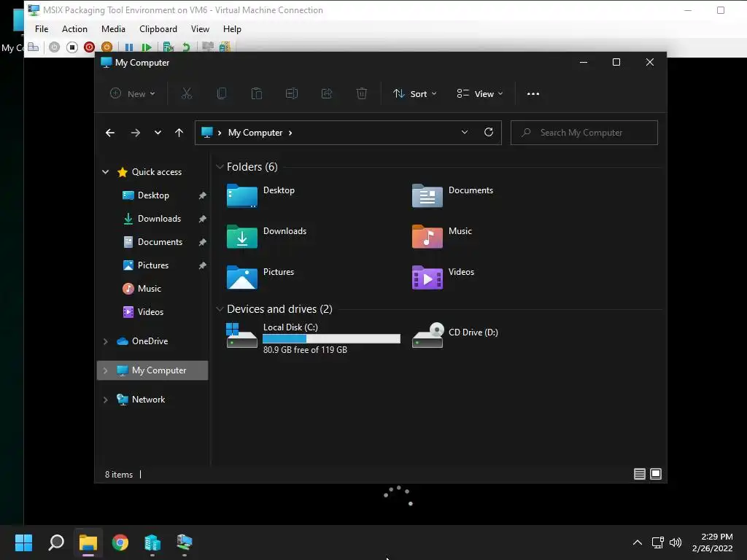Screen dimensions: 747x560
Task: Click the Cut scissors icon
Action: [x=187, y=94]
